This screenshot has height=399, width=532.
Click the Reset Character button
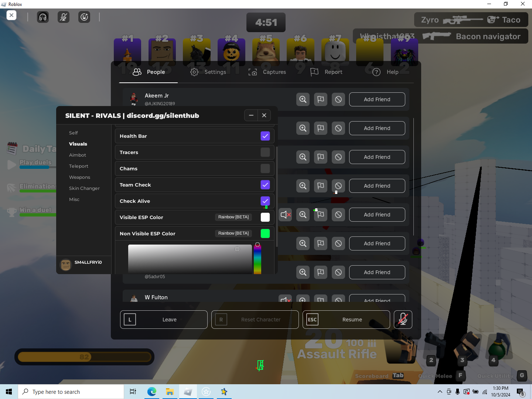point(255,320)
